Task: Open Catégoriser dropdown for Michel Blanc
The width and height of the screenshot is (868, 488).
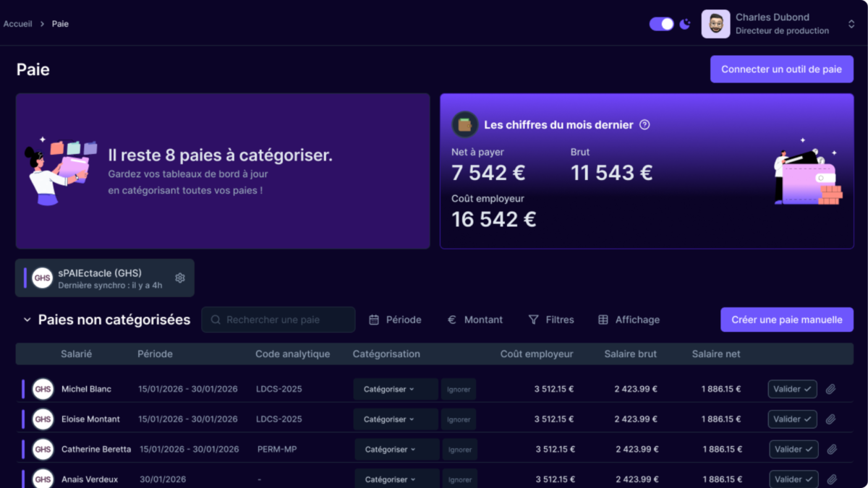Action: coord(395,388)
